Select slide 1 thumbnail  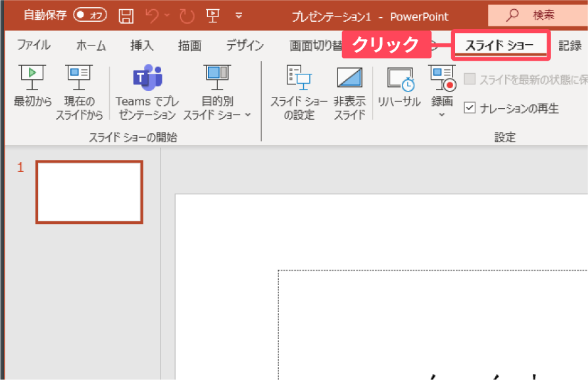pos(89,192)
